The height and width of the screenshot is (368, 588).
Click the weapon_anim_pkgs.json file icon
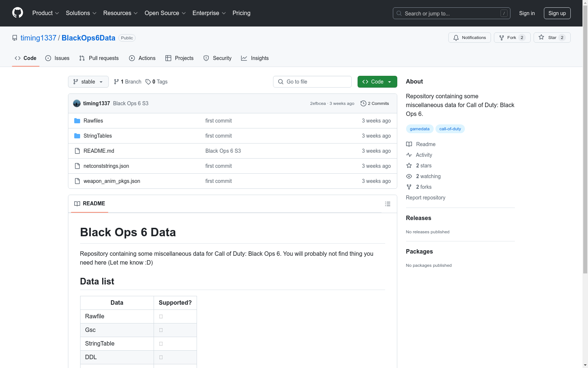(x=77, y=181)
